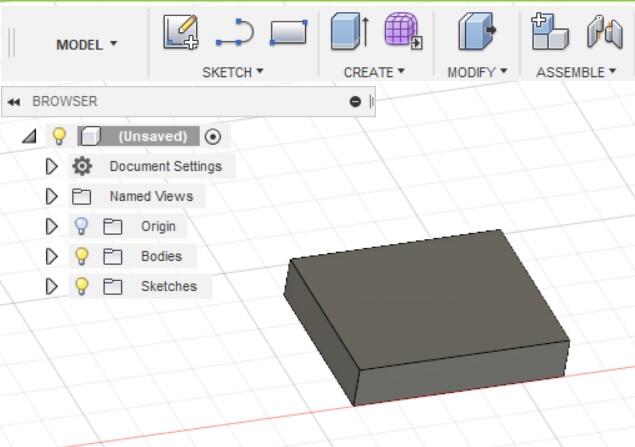Select the top face of the box body
The height and width of the screenshot is (447, 635).
pos(429,298)
